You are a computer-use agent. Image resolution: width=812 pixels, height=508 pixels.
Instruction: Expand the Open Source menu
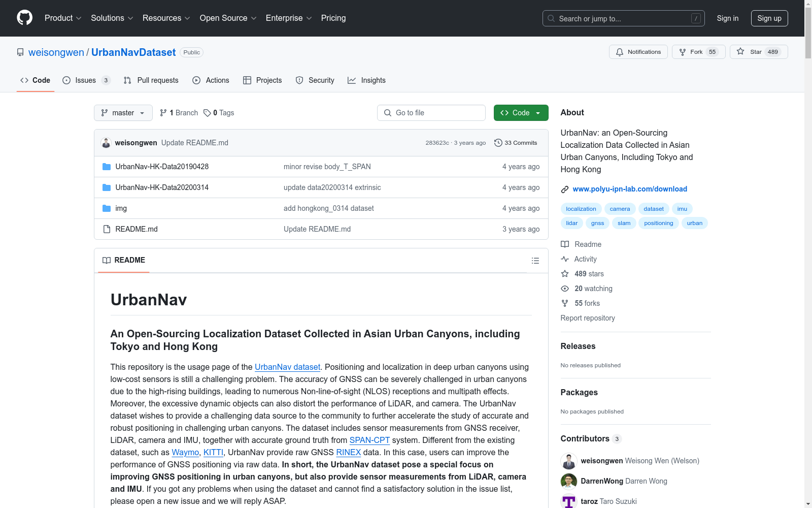tap(228, 18)
